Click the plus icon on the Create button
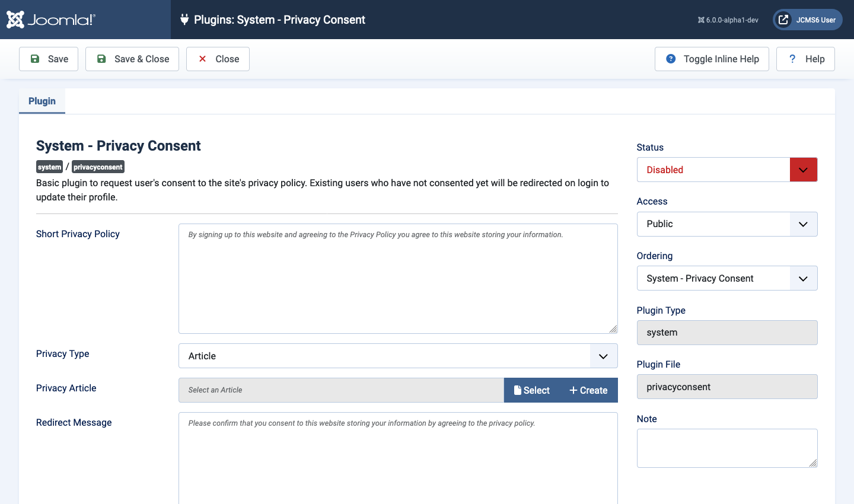The height and width of the screenshot is (504, 854). coord(572,390)
